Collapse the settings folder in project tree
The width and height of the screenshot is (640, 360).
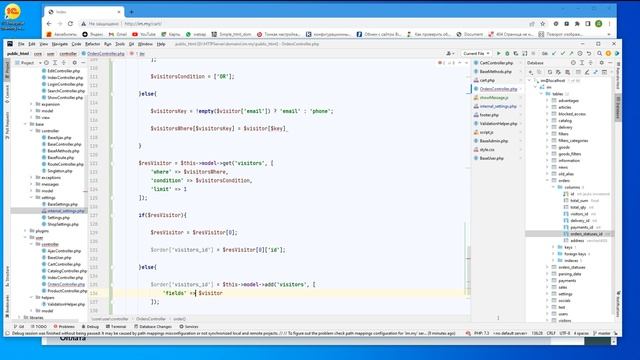coord(31,198)
